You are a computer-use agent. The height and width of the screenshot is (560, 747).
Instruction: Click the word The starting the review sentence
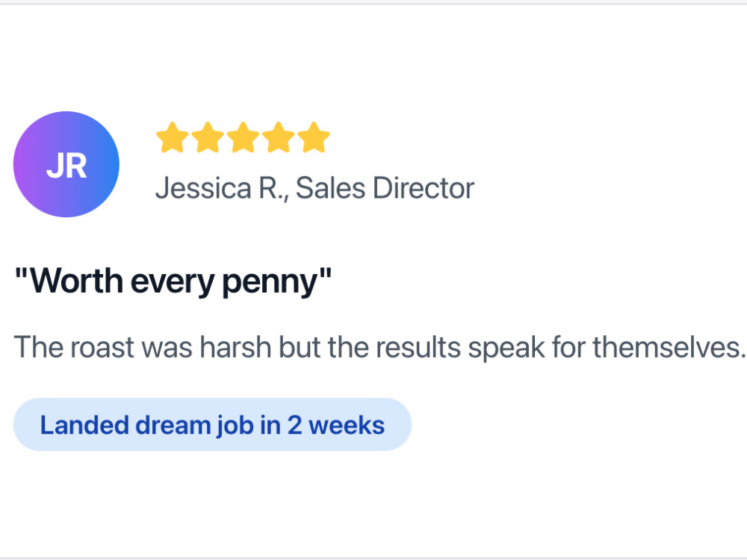pyautogui.click(x=39, y=346)
